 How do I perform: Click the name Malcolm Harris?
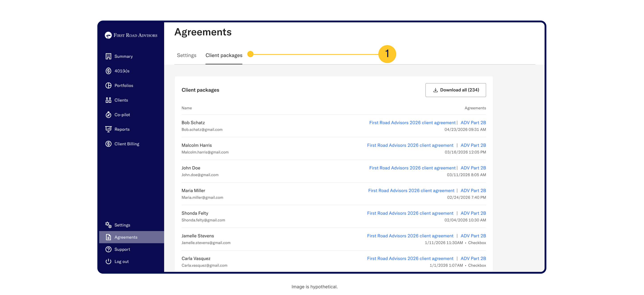197,145
